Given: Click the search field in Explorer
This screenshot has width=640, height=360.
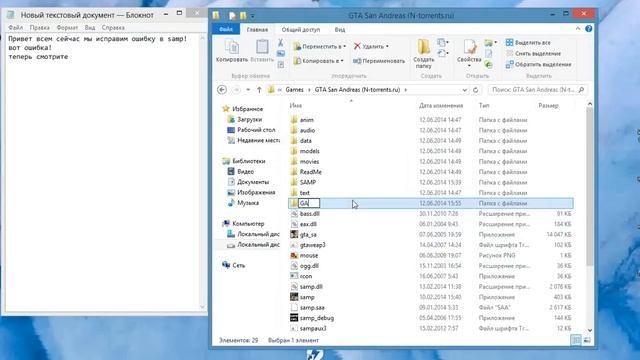Looking at the screenshot, I should click(x=537, y=89).
